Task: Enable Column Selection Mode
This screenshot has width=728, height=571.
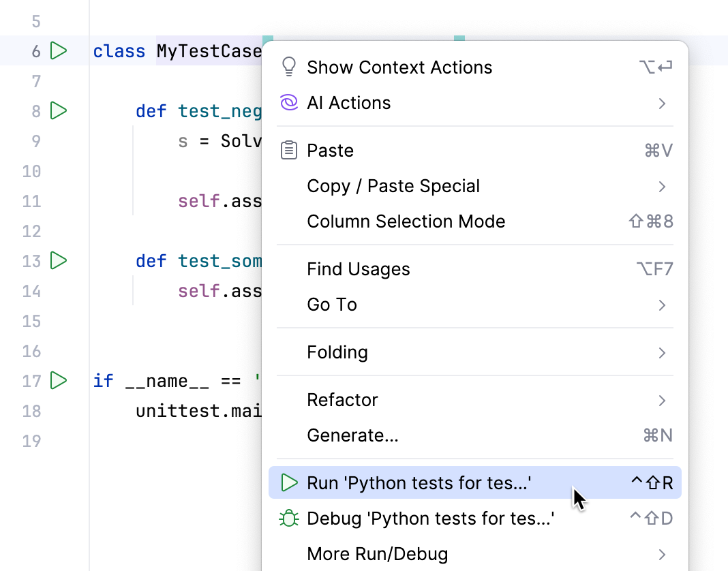Action: [x=406, y=221]
